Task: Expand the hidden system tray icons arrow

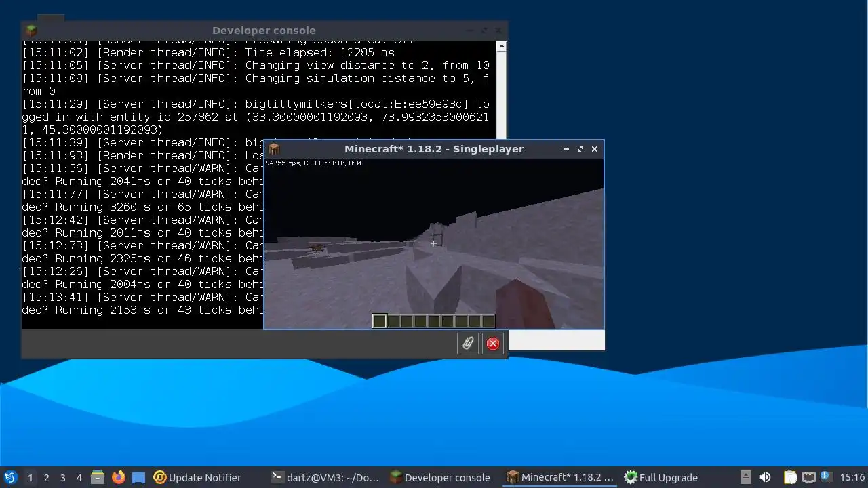Action: (x=745, y=477)
